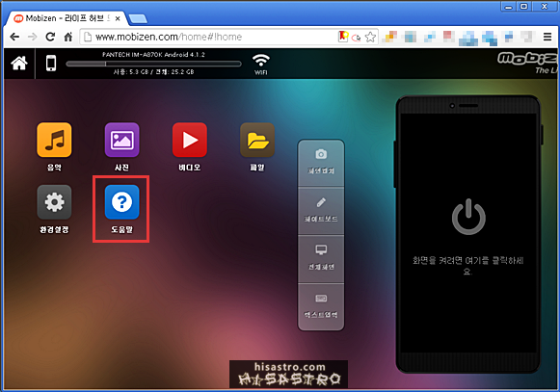The height and width of the screenshot is (392, 560).
Task: Click the browser Back arrow
Action: pyautogui.click(x=14, y=37)
